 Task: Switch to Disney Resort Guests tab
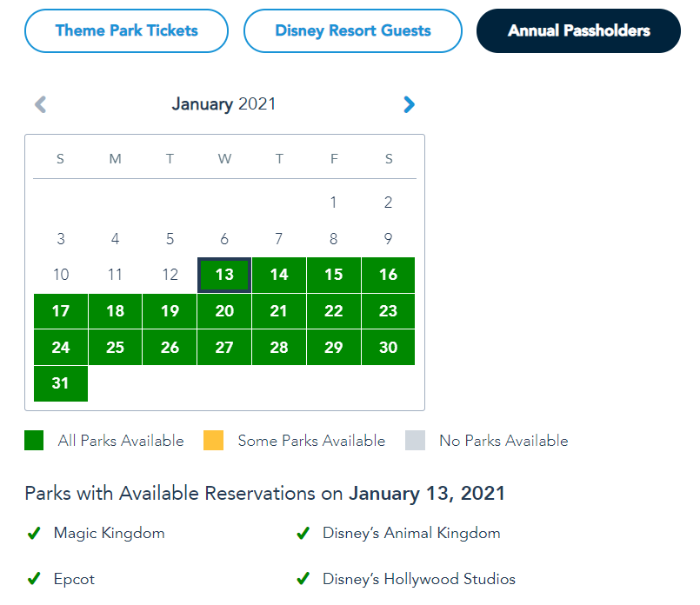point(352,31)
